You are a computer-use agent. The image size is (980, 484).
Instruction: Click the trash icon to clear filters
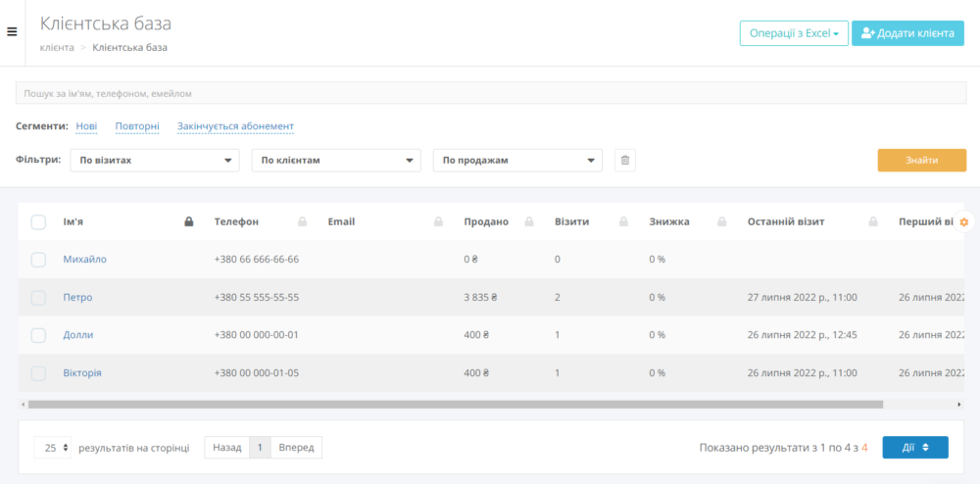pos(623,160)
